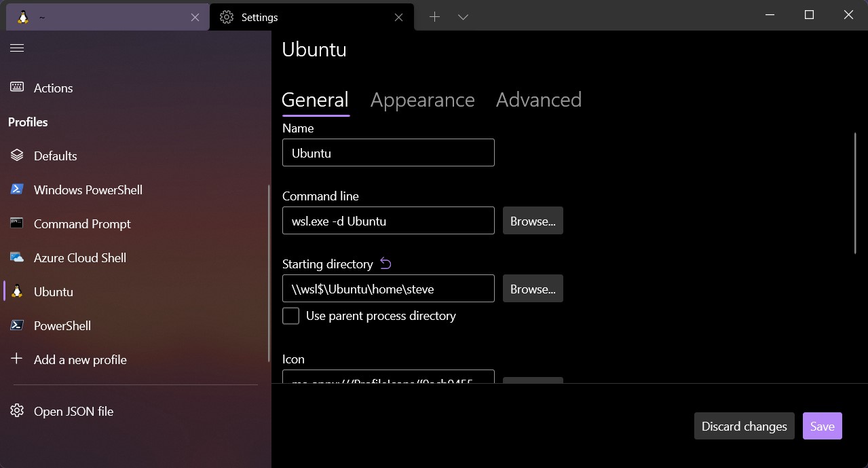Click the settings page vertical scrollbar
Viewport: 868px width, 468px height.
click(856, 194)
